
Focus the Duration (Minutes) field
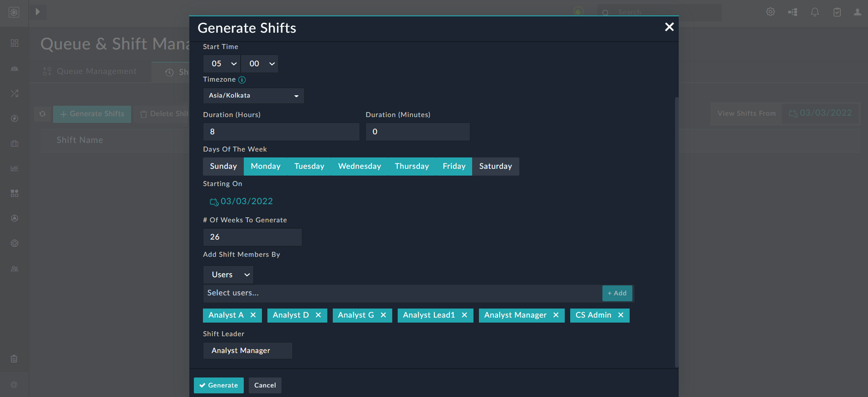click(x=418, y=132)
